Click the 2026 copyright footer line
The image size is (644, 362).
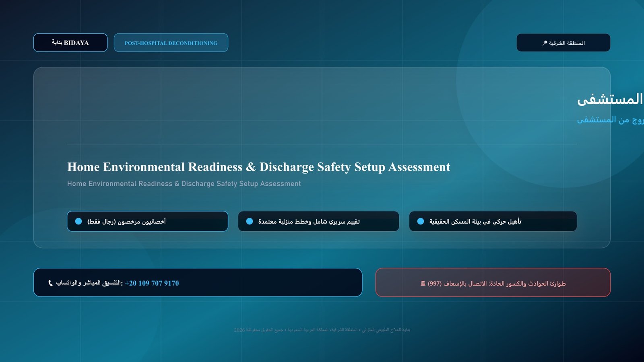(322, 330)
